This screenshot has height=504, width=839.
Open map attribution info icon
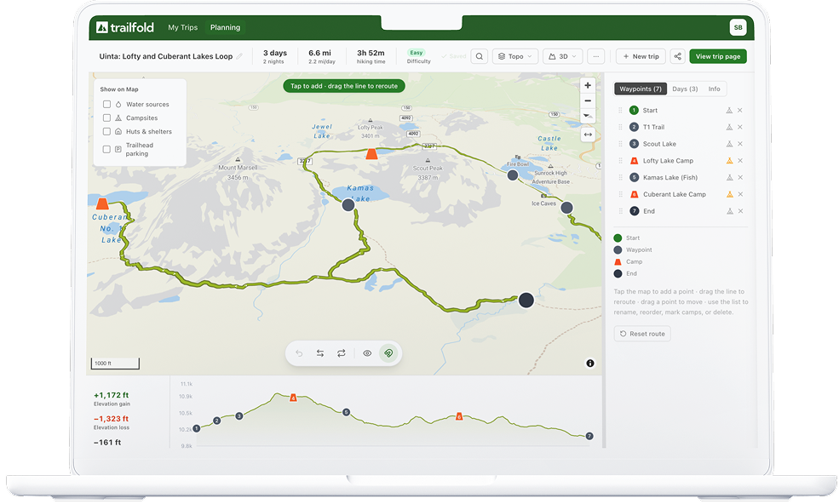point(589,364)
